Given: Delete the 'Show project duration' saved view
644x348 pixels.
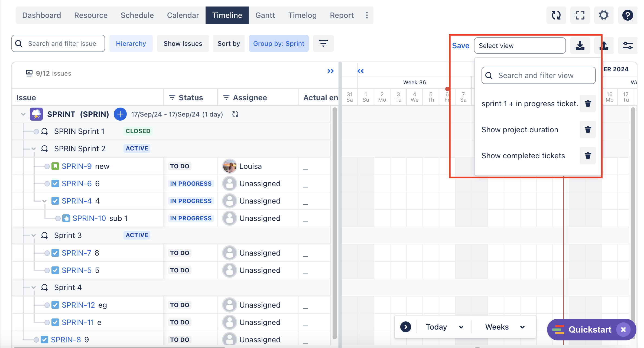Looking at the screenshot, I should (x=588, y=130).
